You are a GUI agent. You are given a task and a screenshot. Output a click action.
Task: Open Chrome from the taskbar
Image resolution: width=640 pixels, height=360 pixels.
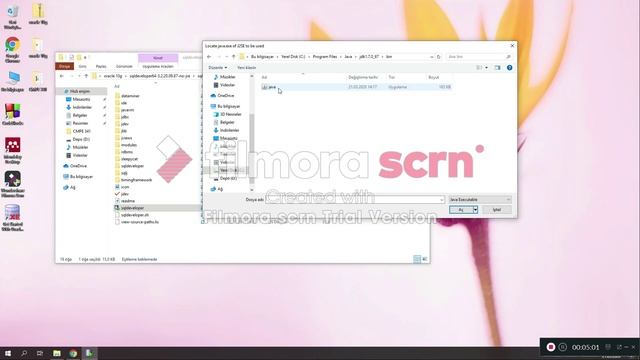[73, 353]
